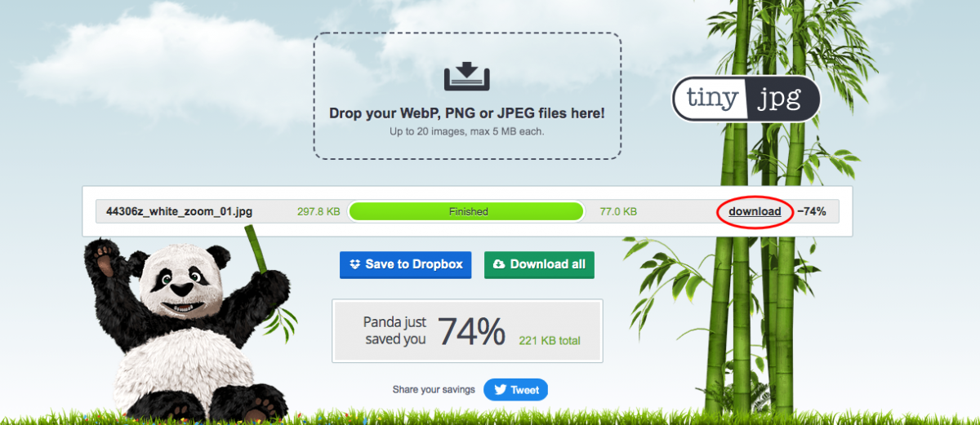Save compressed image to Dropbox
This screenshot has height=425, width=980.
click(405, 264)
